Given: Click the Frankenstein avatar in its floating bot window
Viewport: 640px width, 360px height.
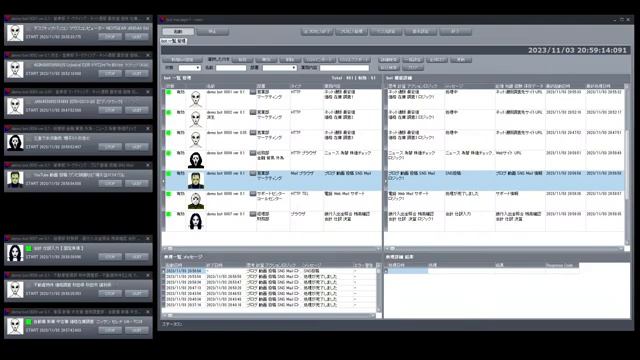Looking at the screenshot, I should 15,180.
